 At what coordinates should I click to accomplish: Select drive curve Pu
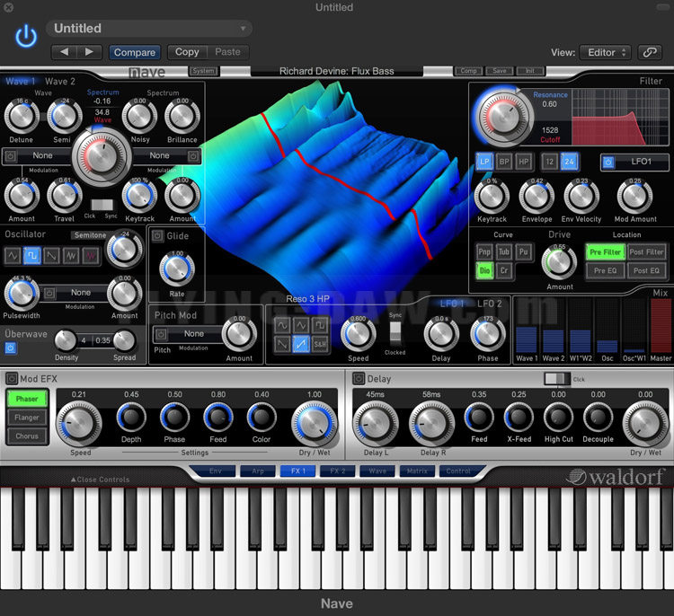coord(524,251)
